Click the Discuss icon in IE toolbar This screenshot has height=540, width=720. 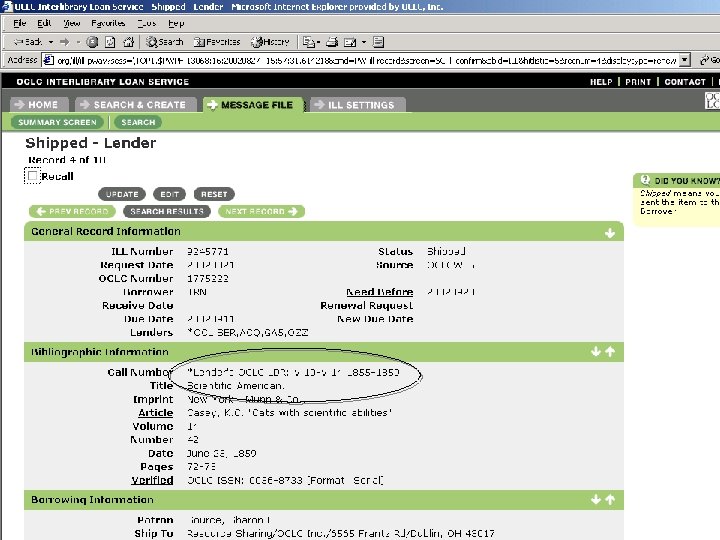(x=378, y=42)
